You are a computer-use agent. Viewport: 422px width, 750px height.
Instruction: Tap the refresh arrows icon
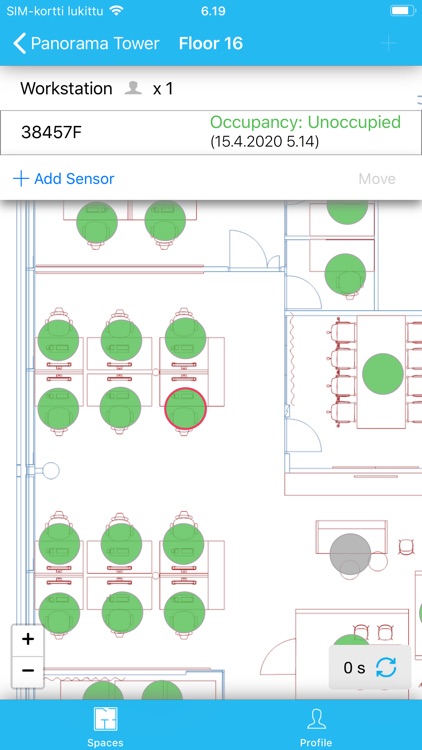[x=386, y=667]
